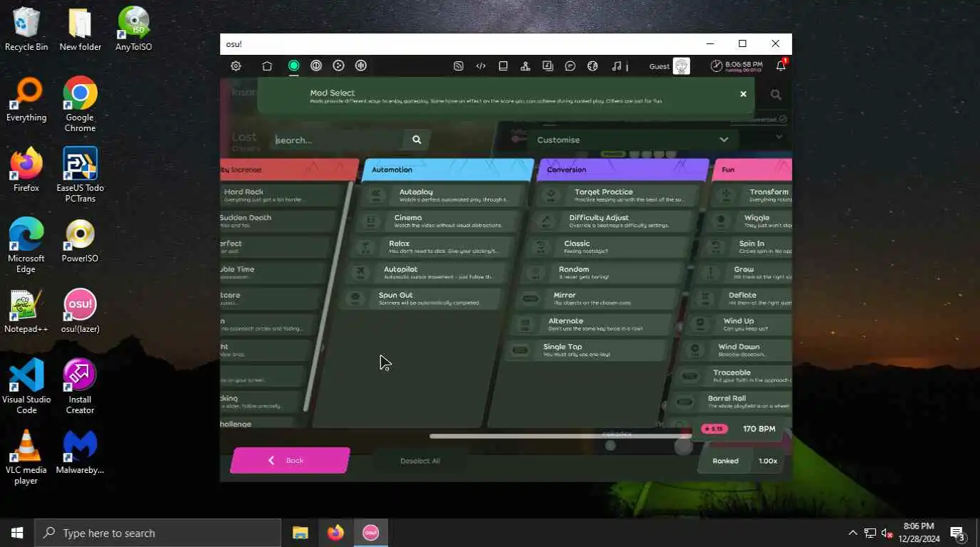Screen dimensions: 980x547
Task: Open the rankings podium icon
Action: [x=525, y=66]
